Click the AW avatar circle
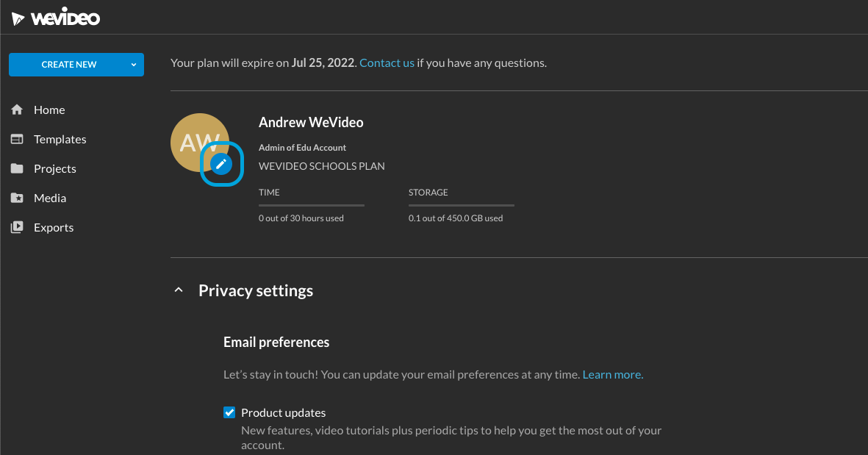Screen dimensions: 868x455 (200, 143)
